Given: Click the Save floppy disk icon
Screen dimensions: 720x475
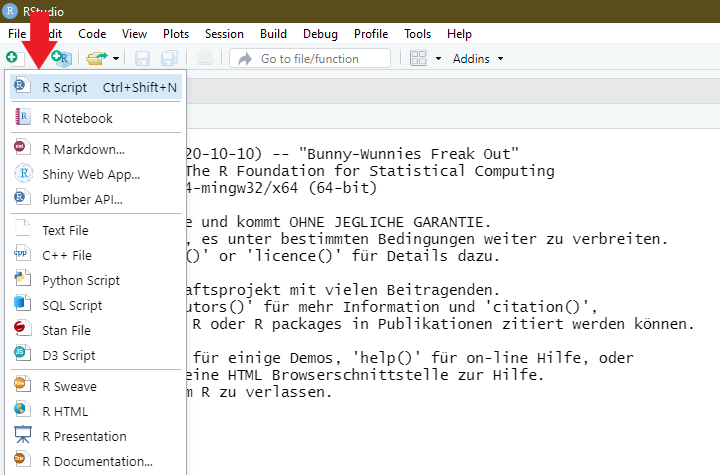Looking at the screenshot, I should (x=142, y=58).
